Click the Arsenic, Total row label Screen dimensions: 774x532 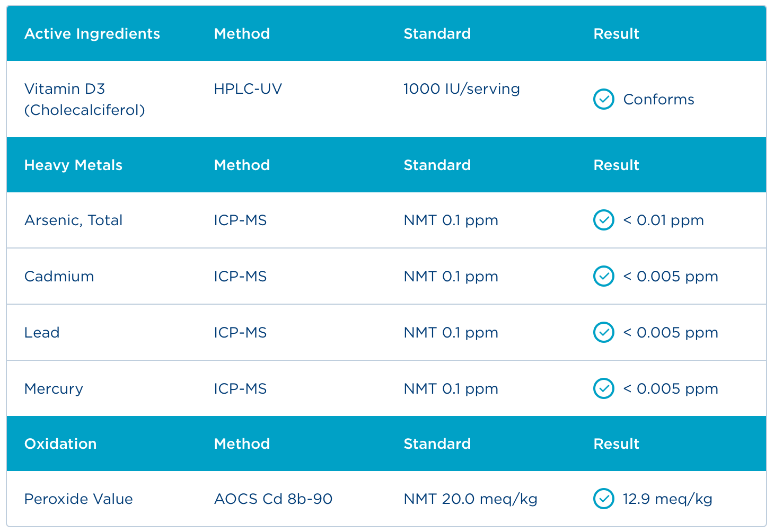coord(73,220)
